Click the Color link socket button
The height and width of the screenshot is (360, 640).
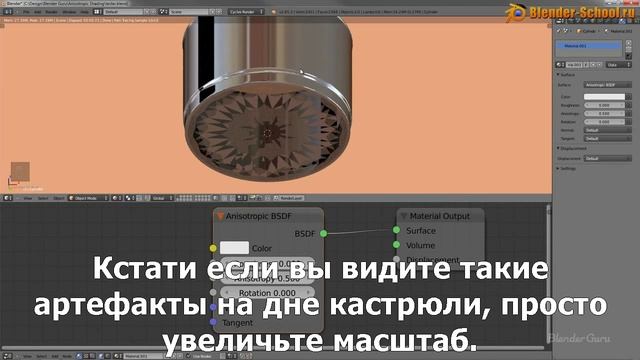pyautogui.click(x=629, y=97)
